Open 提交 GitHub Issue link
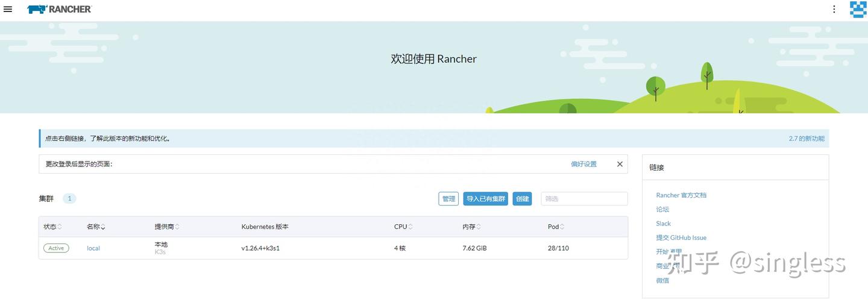 coord(681,238)
